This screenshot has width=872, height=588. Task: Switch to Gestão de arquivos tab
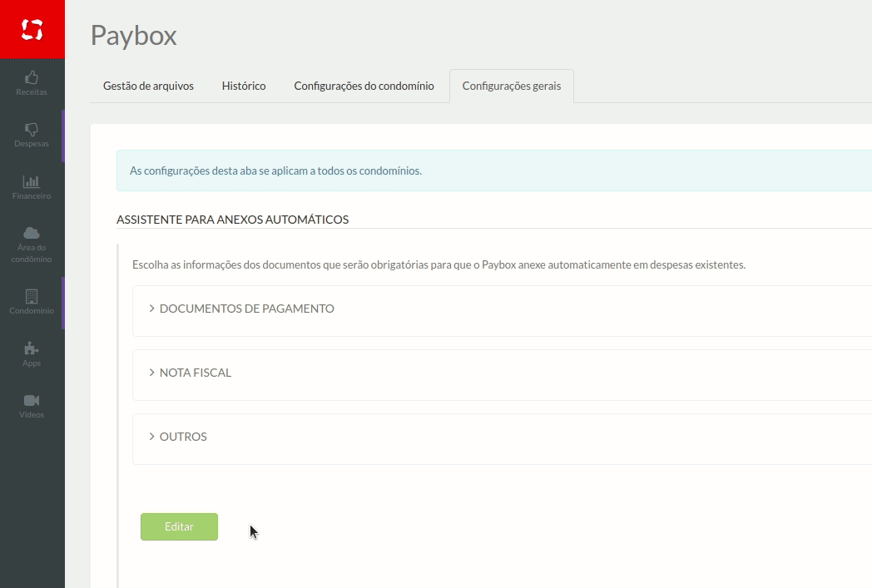click(148, 86)
